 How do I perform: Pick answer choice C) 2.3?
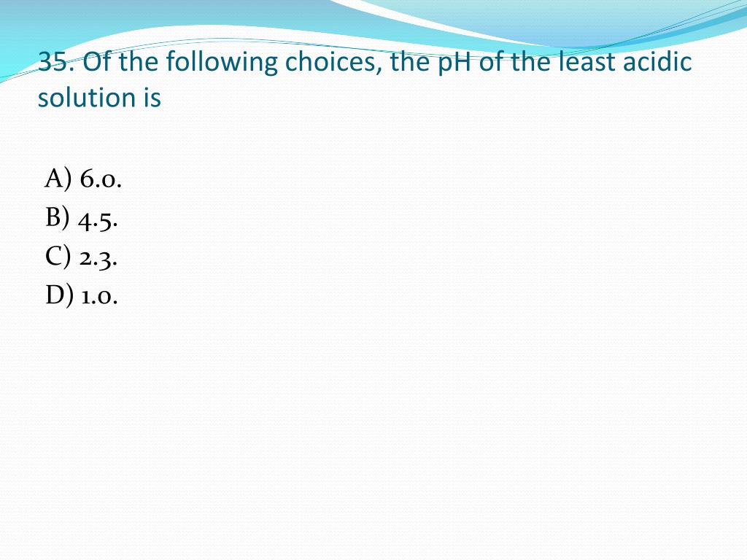(x=81, y=257)
